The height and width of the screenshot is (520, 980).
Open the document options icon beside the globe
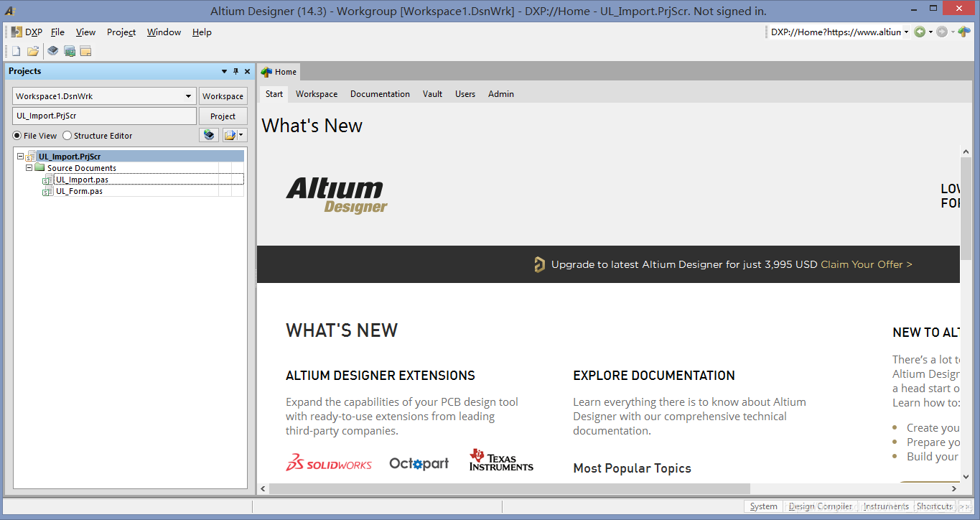(230, 134)
